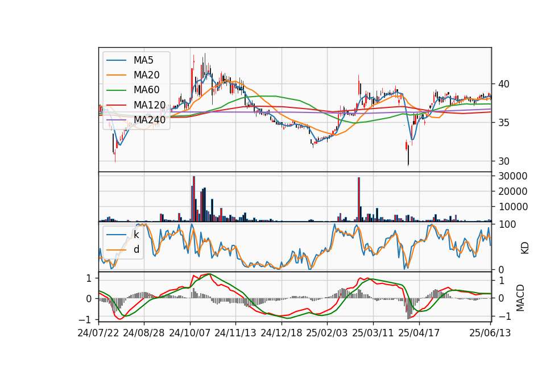Click the 25/06/13 date tick label
Screen dimensions: 546x392
pyautogui.click(x=490, y=333)
